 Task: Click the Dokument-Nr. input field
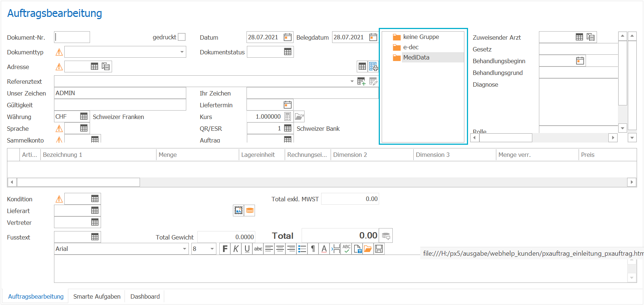coord(72,37)
